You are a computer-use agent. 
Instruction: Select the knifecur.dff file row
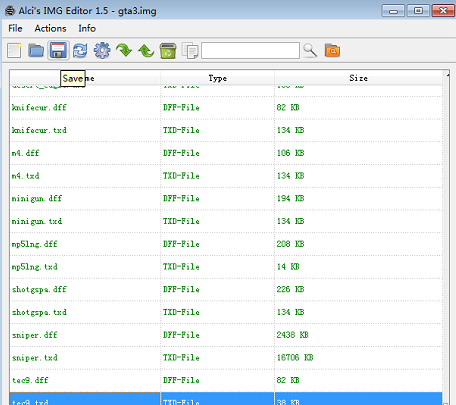(226, 108)
